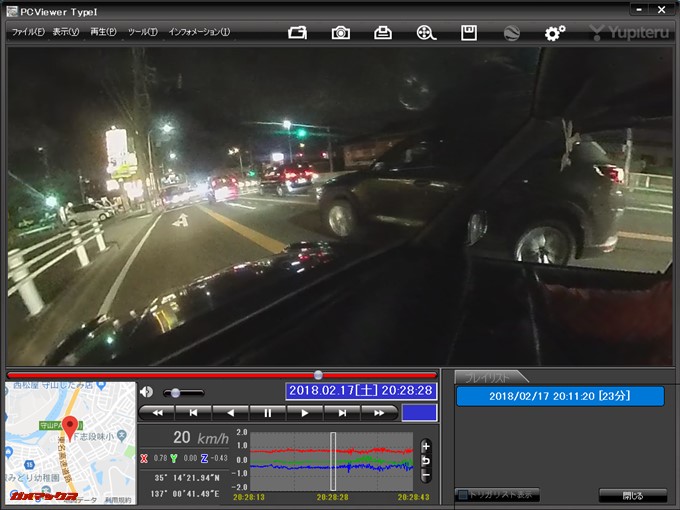Screen dimensions: 680x510
Task: Click the red video seek bar
Action: tap(222, 375)
